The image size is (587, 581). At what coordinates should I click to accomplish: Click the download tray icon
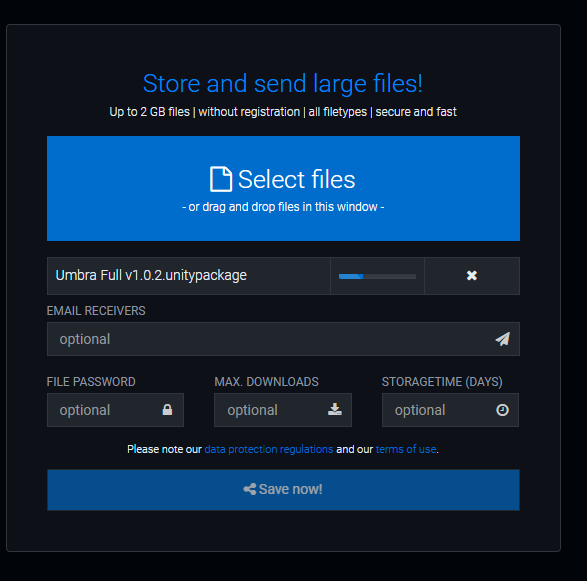pyautogui.click(x=335, y=410)
